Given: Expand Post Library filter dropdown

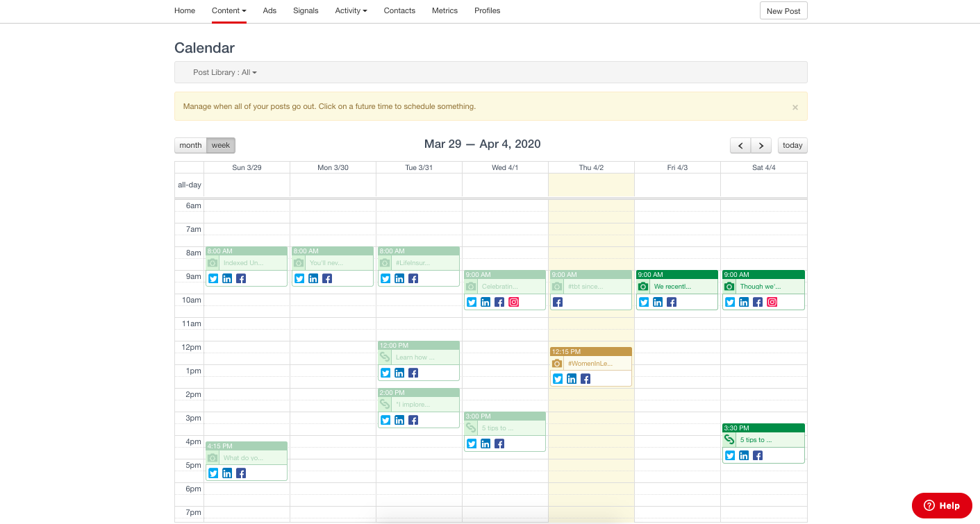Looking at the screenshot, I should tap(225, 72).
